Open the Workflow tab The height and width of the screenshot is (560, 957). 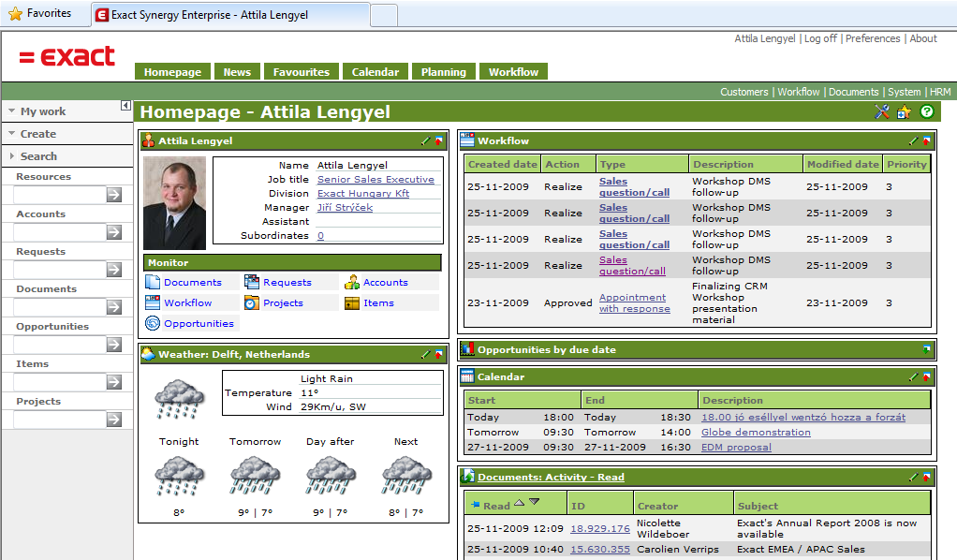pyautogui.click(x=513, y=72)
